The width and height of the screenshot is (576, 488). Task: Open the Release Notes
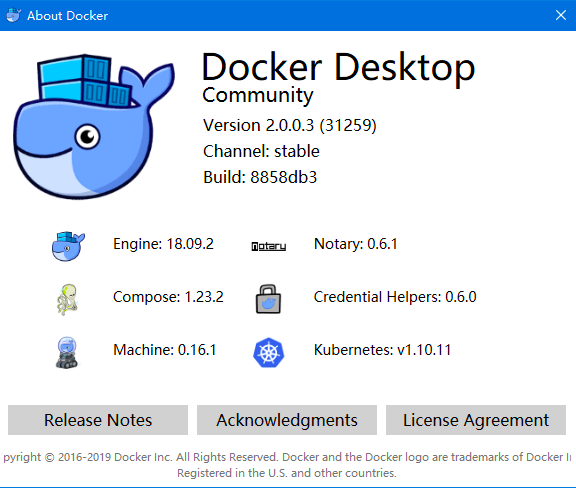tap(98, 420)
